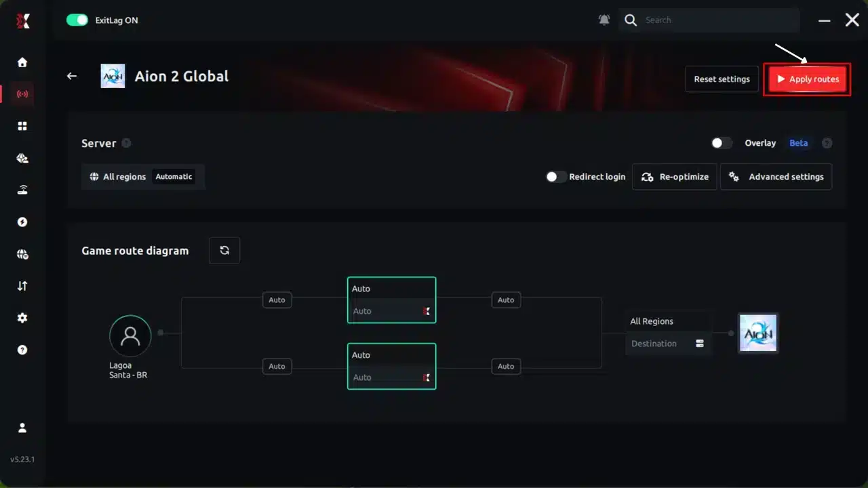Click the v5.23.1 version text

tap(22, 460)
